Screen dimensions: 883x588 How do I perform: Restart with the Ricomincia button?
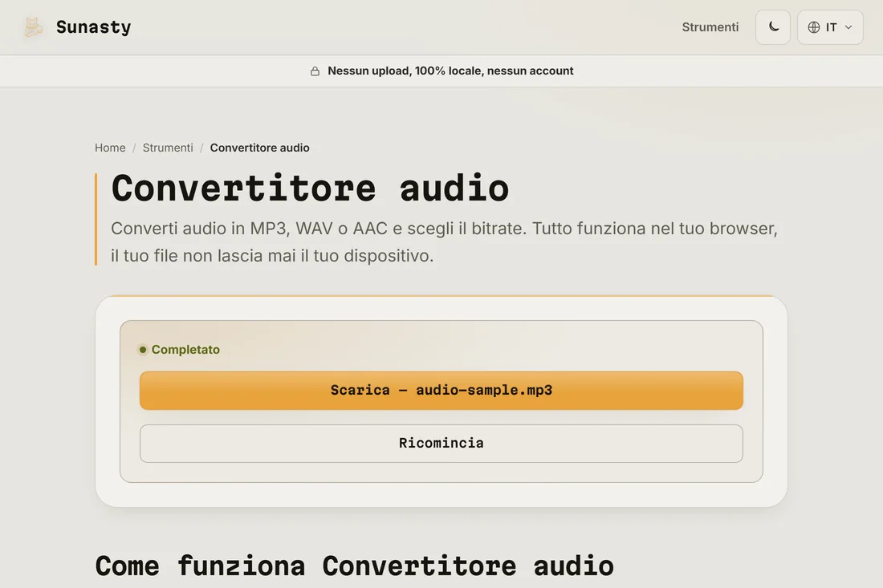(441, 444)
